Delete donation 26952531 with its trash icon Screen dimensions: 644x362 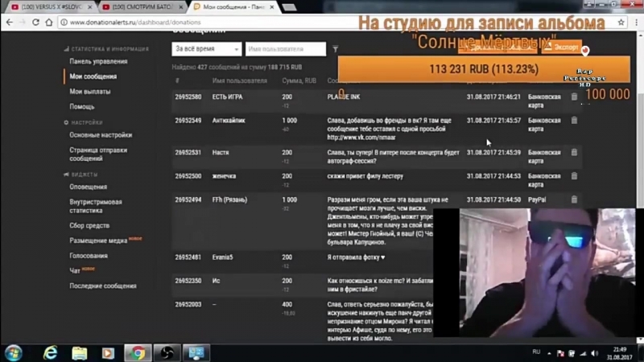pos(574,152)
